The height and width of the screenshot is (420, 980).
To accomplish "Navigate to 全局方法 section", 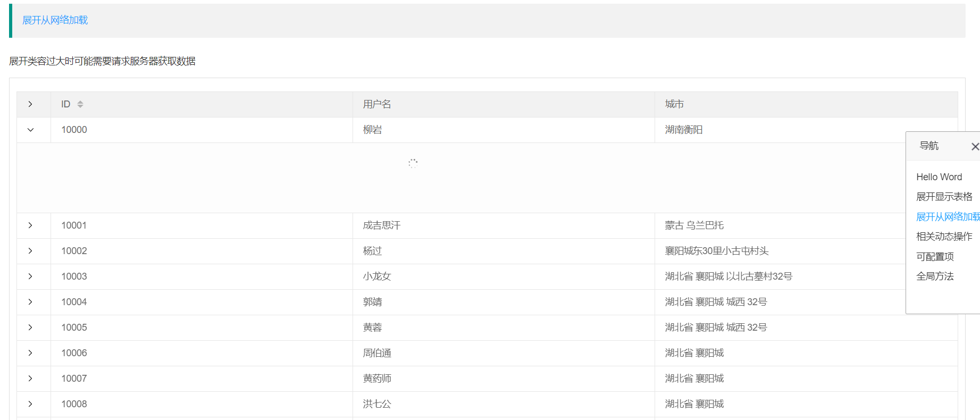I will tap(935, 276).
